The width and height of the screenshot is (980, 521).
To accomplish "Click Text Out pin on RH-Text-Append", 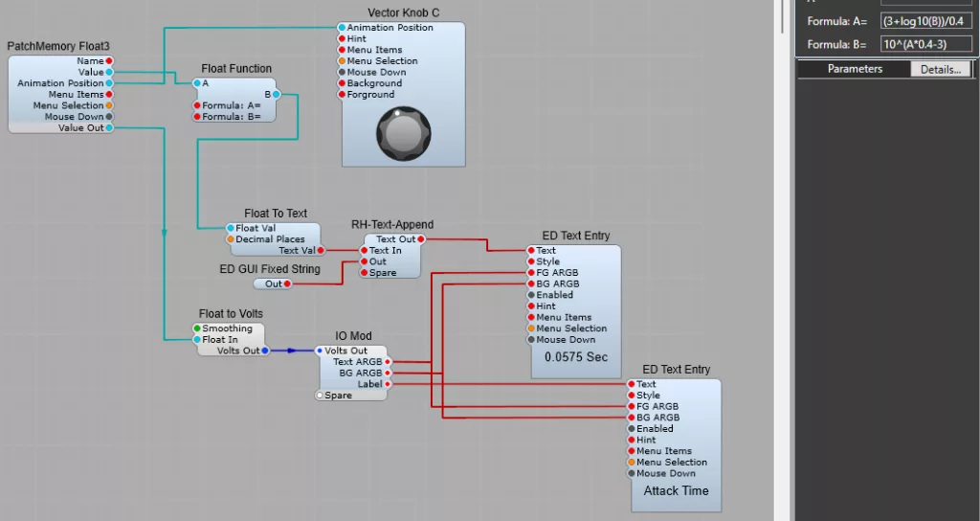I will [x=420, y=239].
